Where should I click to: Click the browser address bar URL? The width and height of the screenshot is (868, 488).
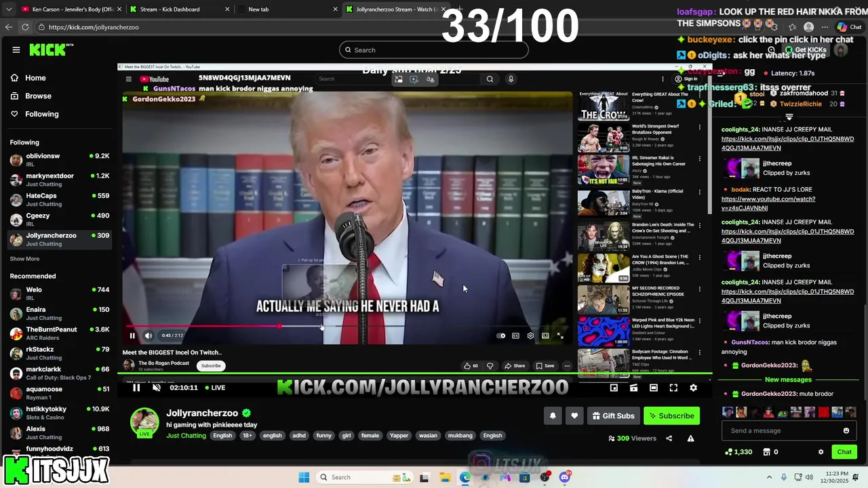[x=94, y=27]
